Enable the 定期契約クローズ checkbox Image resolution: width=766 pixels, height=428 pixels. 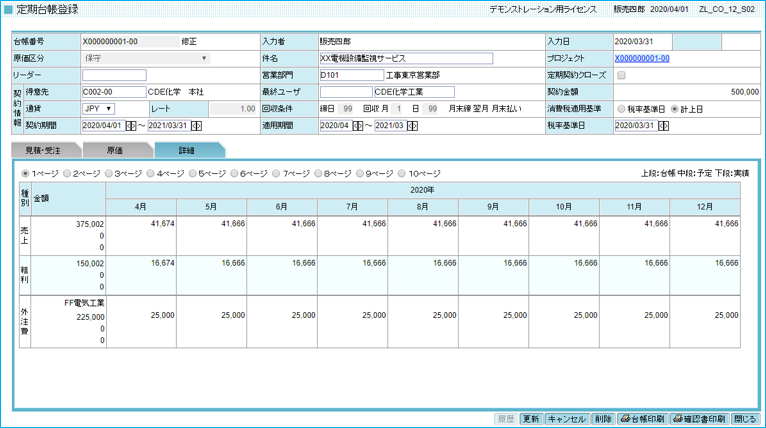[621, 75]
